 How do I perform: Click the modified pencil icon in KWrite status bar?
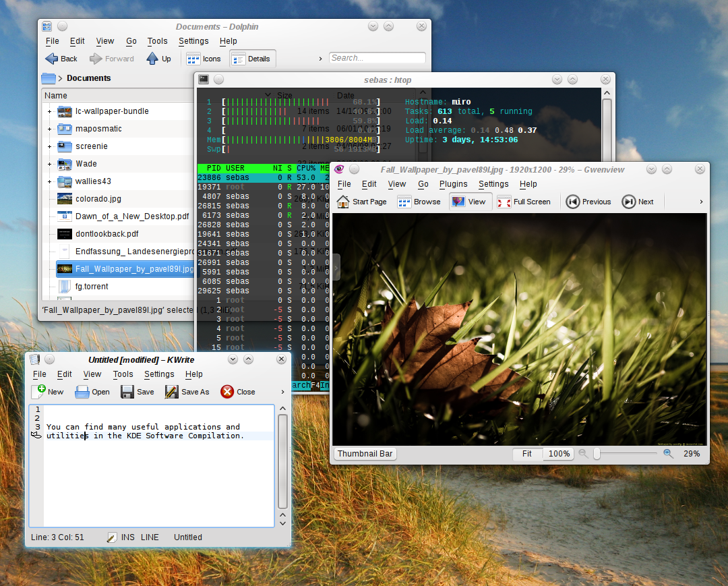(x=111, y=537)
